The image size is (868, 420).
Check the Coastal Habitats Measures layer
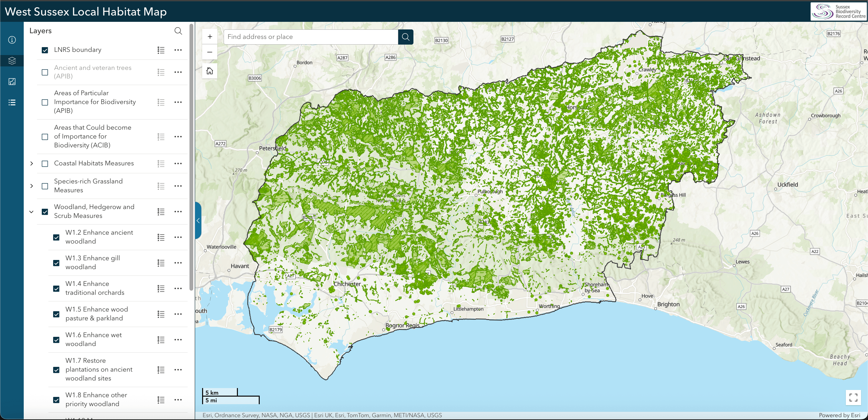(x=45, y=164)
